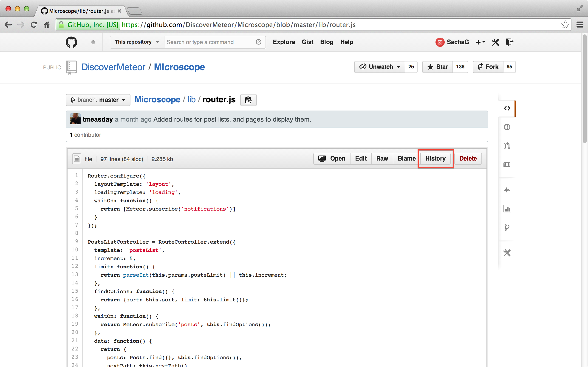View the file's History

(435, 158)
